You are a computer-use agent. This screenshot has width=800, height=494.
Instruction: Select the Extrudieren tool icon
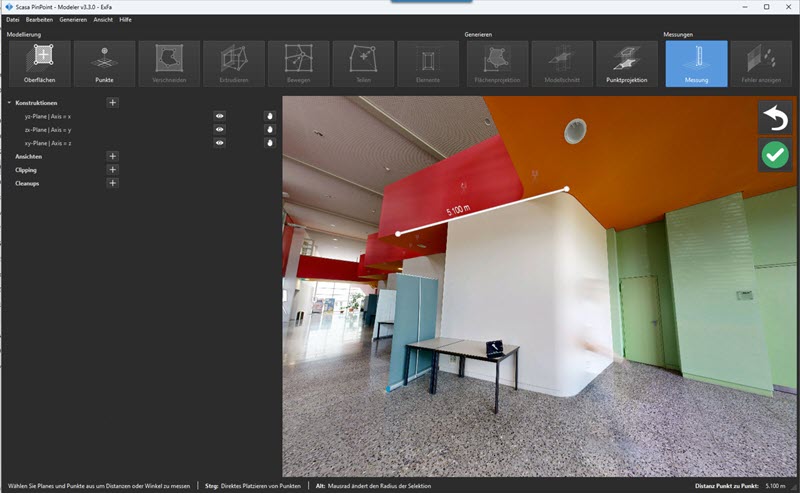(234, 64)
